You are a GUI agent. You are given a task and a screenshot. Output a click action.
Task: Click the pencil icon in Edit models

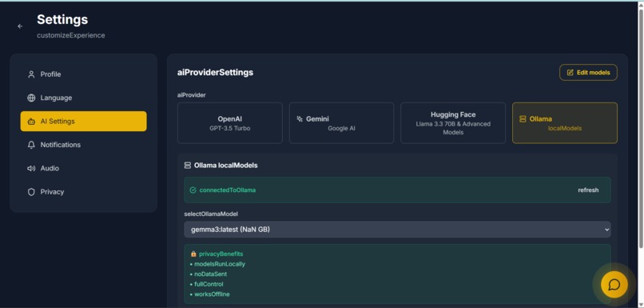click(570, 72)
